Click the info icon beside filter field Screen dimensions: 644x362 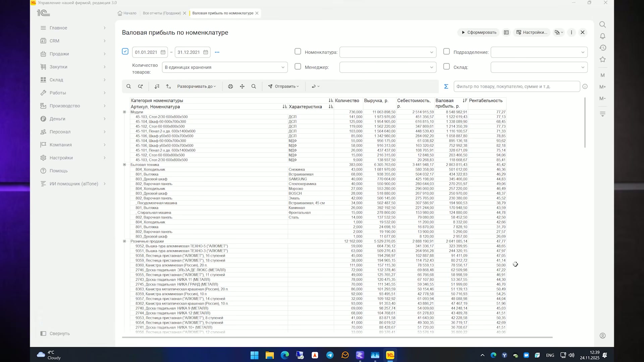[x=585, y=86]
